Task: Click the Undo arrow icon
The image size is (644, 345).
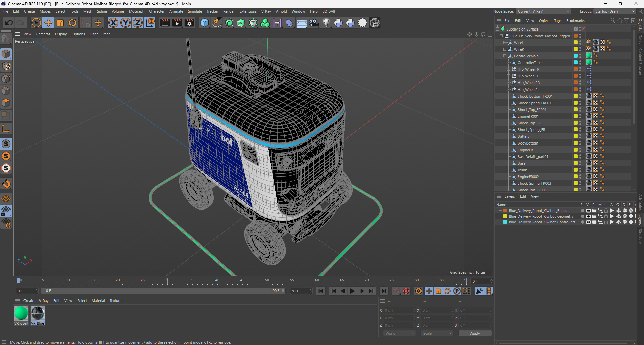Action: click(x=9, y=23)
